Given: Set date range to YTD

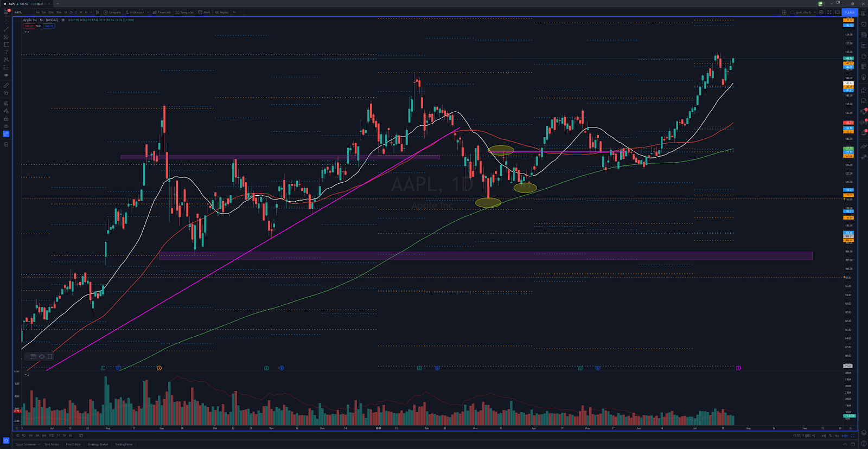Looking at the screenshot, I should pyautogui.click(x=52, y=435).
